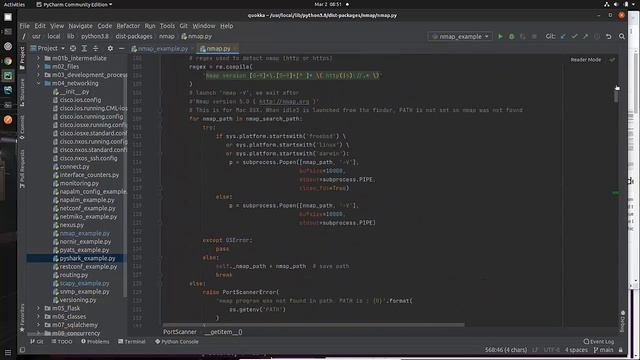Run the nmap_example configuration
This screenshot has width=640, height=360.
pyautogui.click(x=500, y=36)
